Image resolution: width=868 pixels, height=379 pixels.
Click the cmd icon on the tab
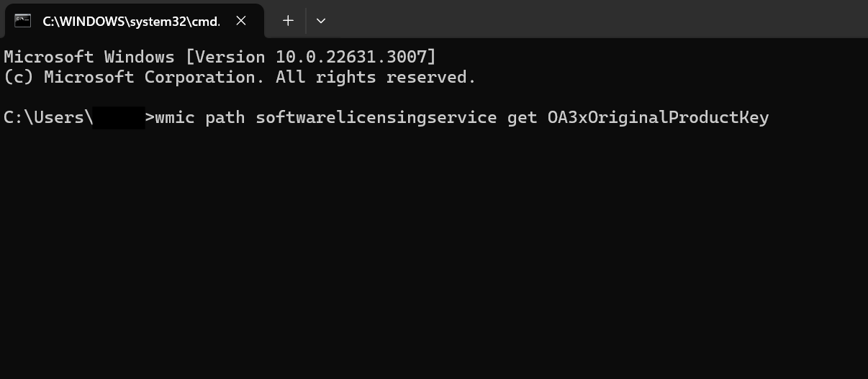(x=23, y=21)
